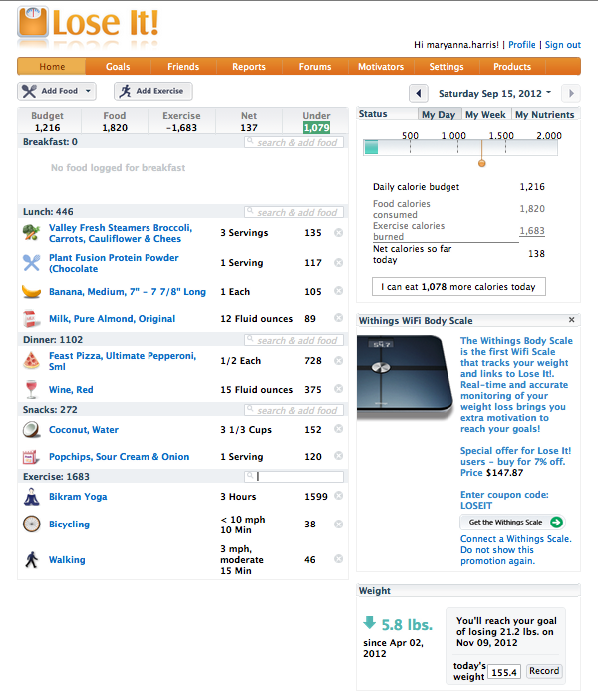Viewport: 598px width, 700px height.
Task: Click the calorie budget marker on status bar
Action: (481, 160)
